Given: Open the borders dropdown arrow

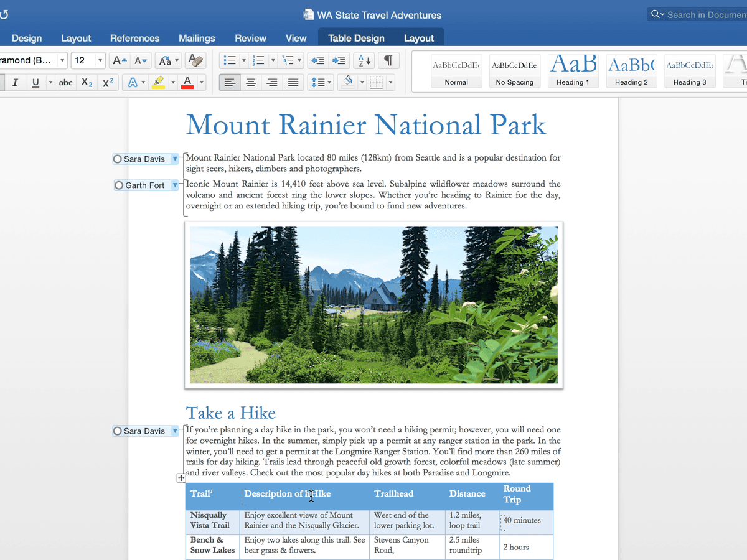Looking at the screenshot, I should click(x=390, y=82).
